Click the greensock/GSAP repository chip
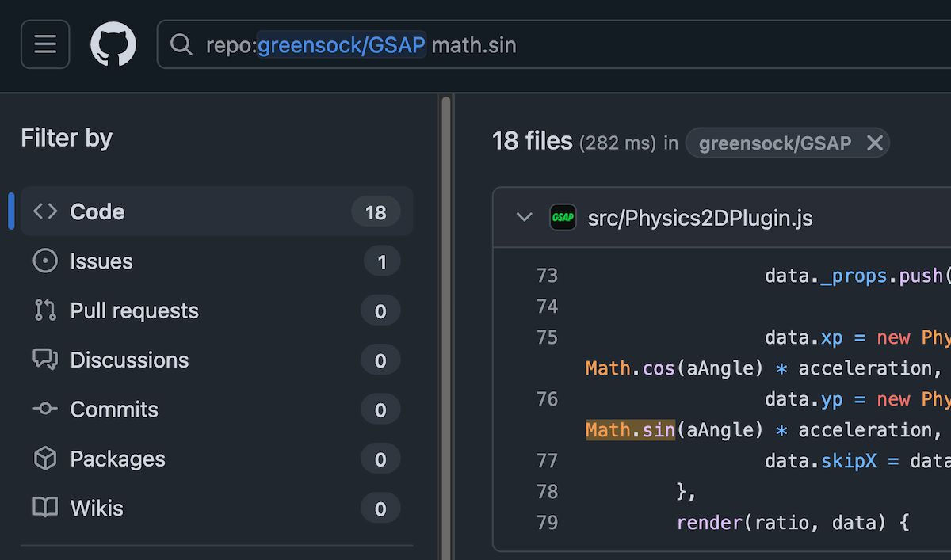Viewport: 951px width, 560px height. [774, 143]
